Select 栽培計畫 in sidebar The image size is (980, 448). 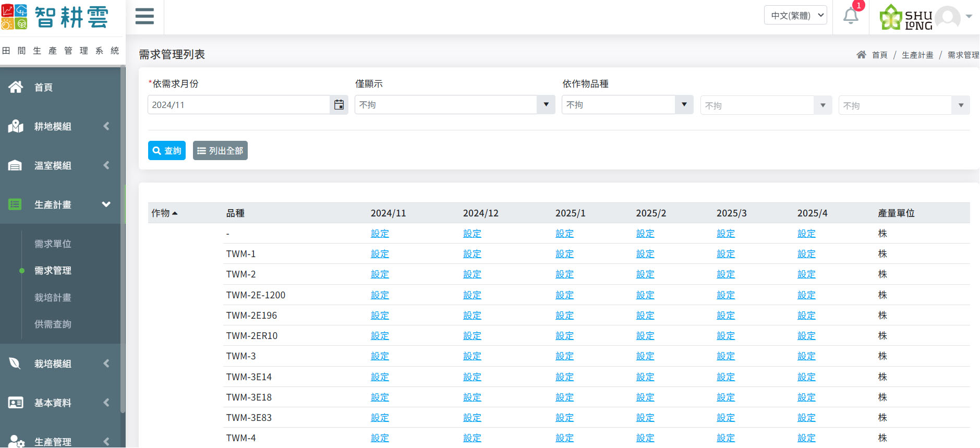click(x=53, y=298)
